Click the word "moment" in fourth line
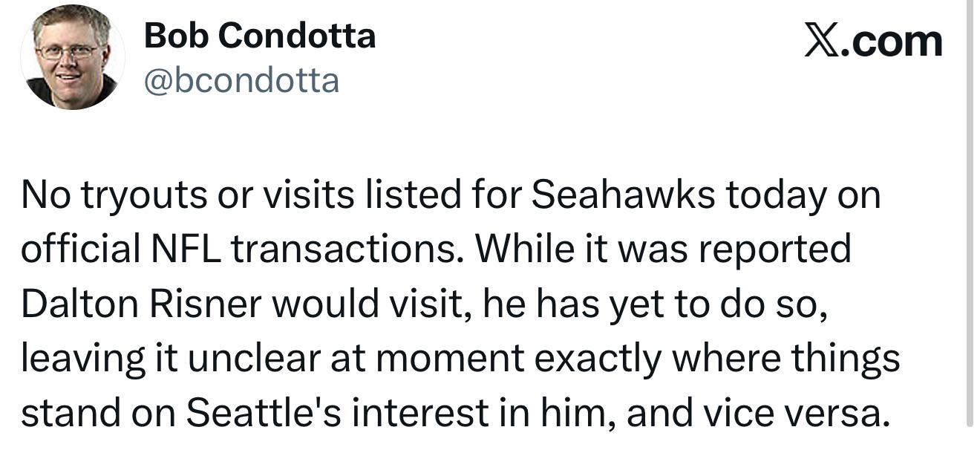This screenshot has width=980, height=476. pyautogui.click(x=450, y=361)
